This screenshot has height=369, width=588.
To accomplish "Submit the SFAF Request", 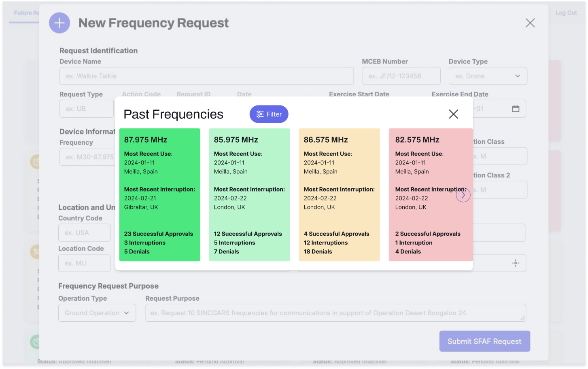I will pyautogui.click(x=484, y=341).
